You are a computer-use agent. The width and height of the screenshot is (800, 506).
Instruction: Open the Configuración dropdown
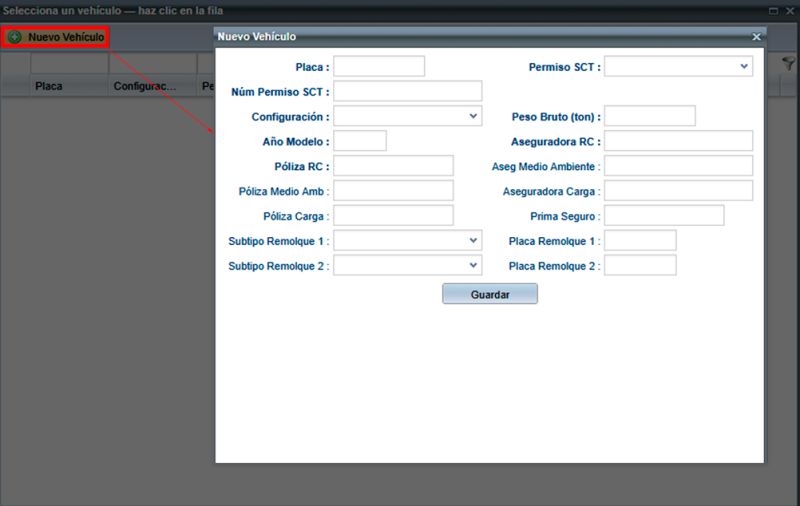tap(473, 116)
